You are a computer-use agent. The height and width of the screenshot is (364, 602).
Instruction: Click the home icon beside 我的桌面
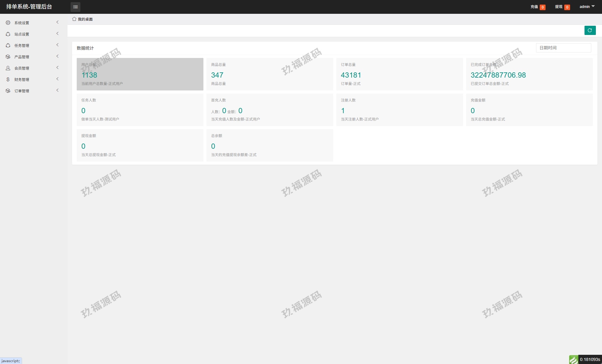coord(74,19)
